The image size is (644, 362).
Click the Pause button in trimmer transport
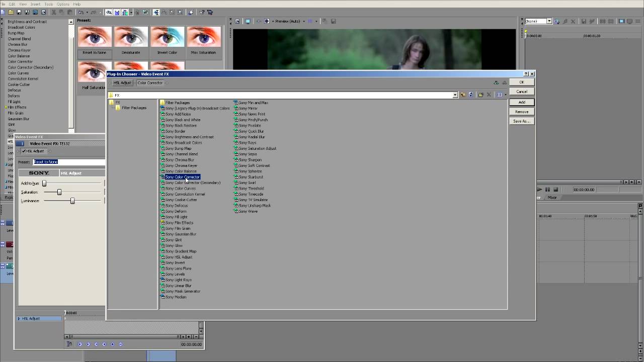547,190
